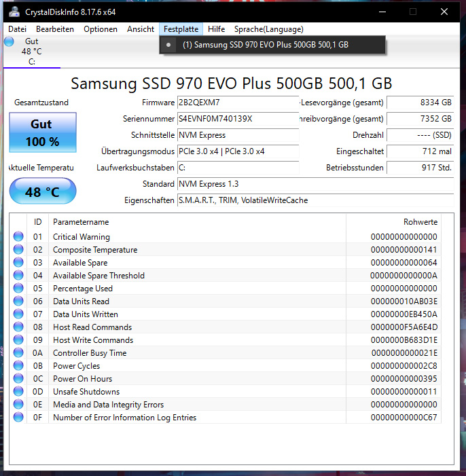
Task: Click the Laufwerksbuchstaben C: field
Action: click(x=238, y=168)
